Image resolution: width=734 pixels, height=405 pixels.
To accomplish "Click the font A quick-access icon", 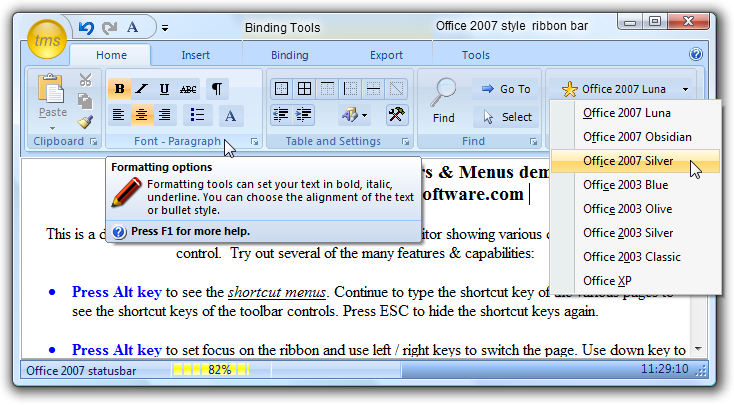I will pos(132,28).
